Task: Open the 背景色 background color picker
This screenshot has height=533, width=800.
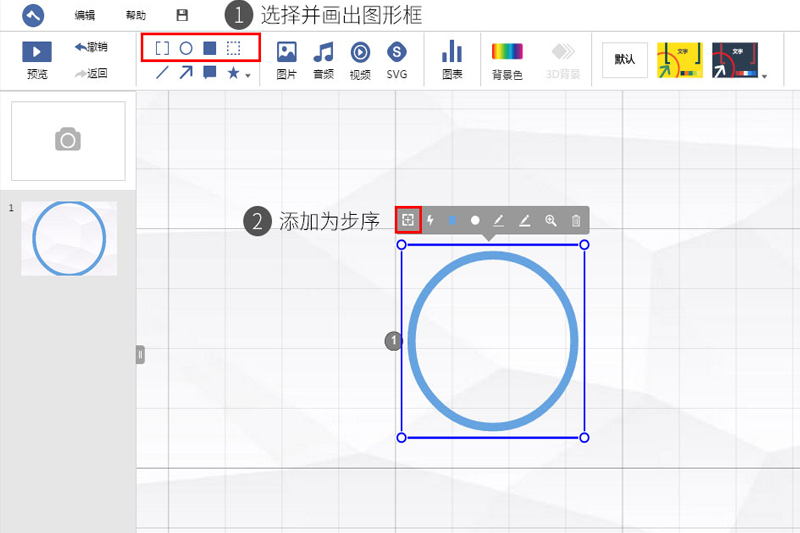Action: 507,61
